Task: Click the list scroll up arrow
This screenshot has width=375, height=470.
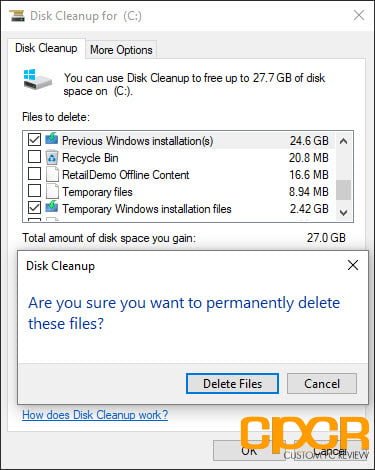Action: click(343, 141)
